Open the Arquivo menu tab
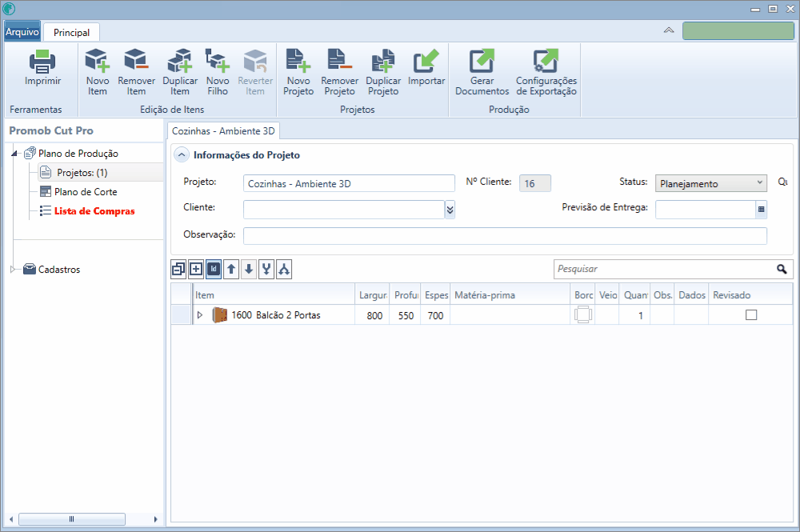This screenshot has width=800, height=532. (22, 32)
